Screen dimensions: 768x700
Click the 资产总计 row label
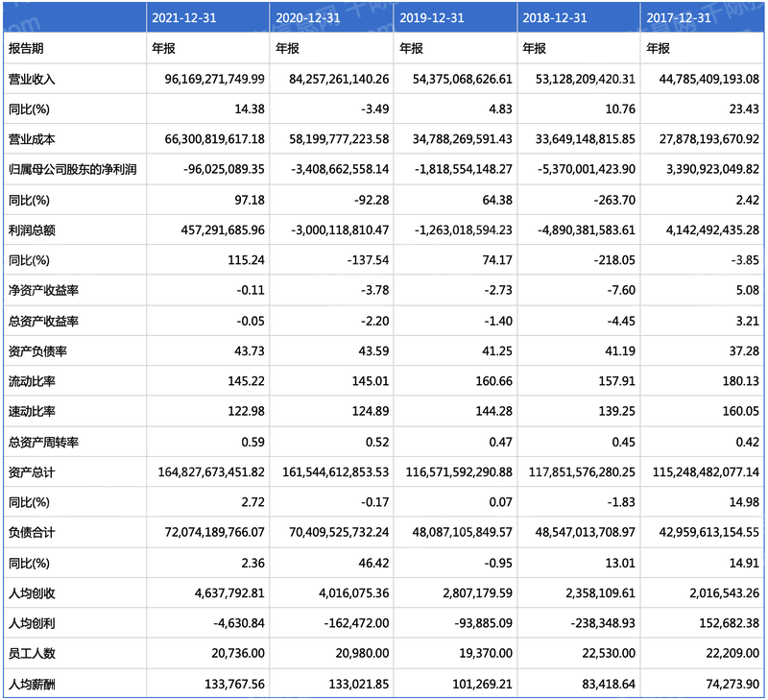point(32,472)
